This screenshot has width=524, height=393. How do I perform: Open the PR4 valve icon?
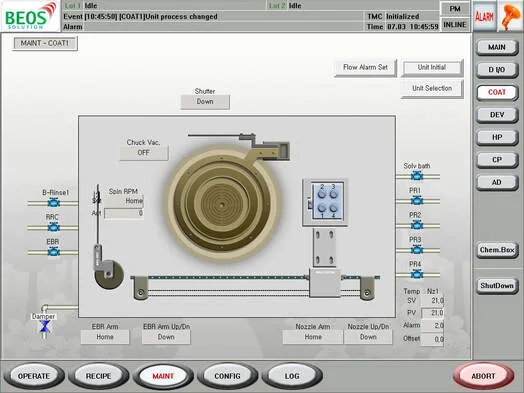tap(417, 274)
